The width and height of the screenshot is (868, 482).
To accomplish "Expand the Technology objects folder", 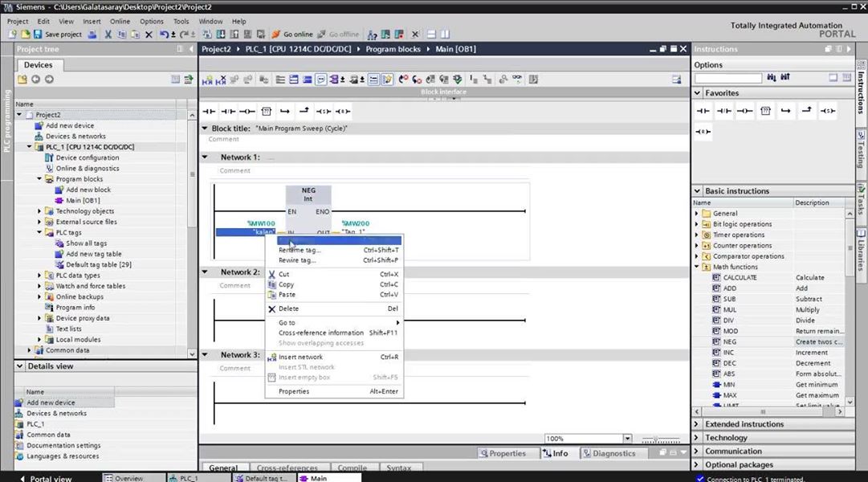I will pyautogui.click(x=39, y=211).
